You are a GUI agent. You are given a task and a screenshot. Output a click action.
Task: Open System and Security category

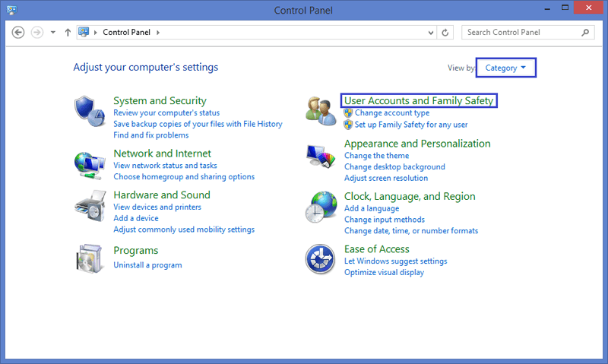pyautogui.click(x=160, y=101)
